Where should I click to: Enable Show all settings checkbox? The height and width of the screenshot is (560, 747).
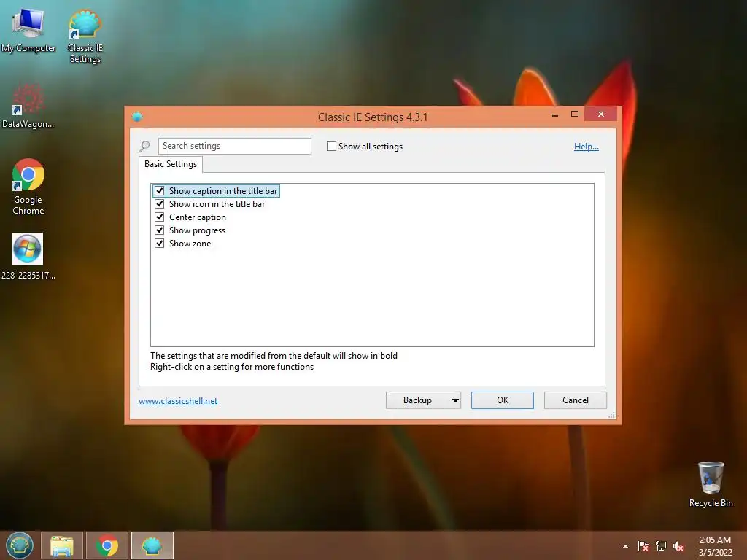(332, 146)
